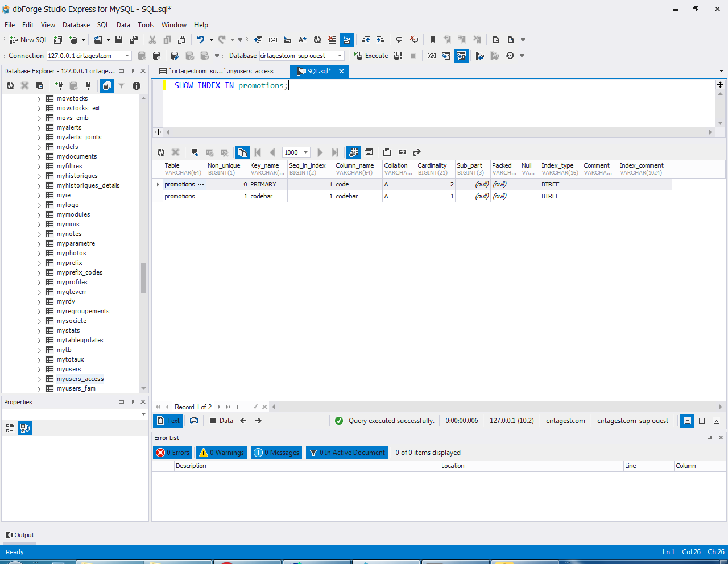Image resolution: width=728 pixels, height=564 pixels.
Task: Click the Undo arrow in toolbar
Action: (201, 40)
